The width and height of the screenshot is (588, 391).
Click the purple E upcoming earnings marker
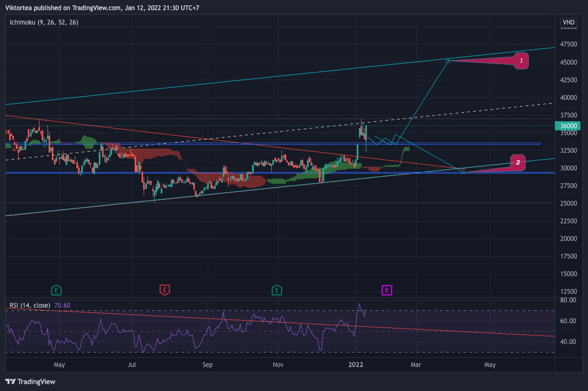(387, 290)
